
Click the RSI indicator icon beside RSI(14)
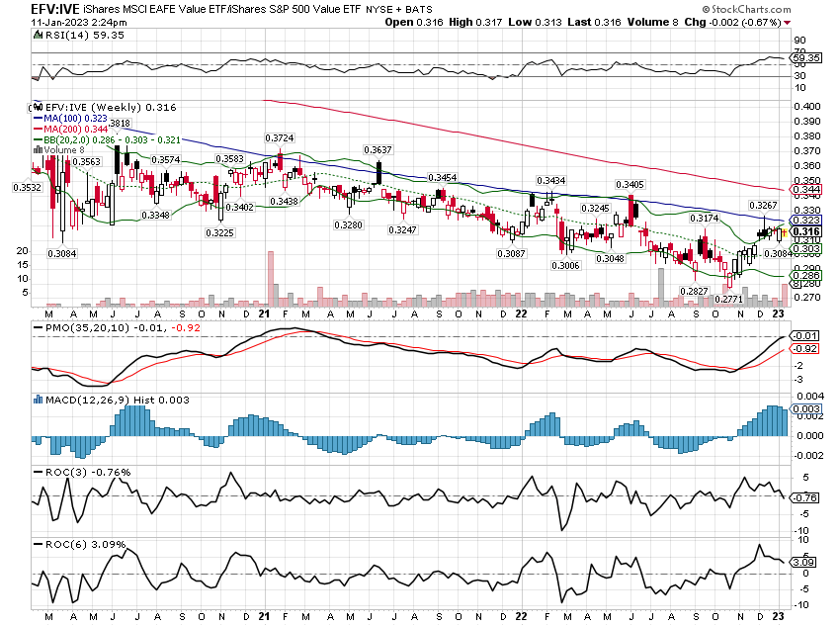(x=38, y=36)
